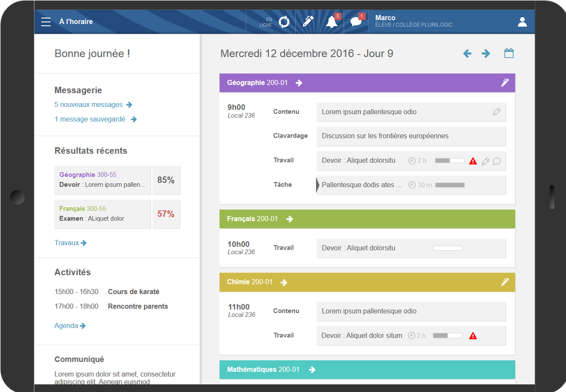The width and height of the screenshot is (566, 392).
Task: Edit Géographie 200-01 with header pencil
Action: 505,82
